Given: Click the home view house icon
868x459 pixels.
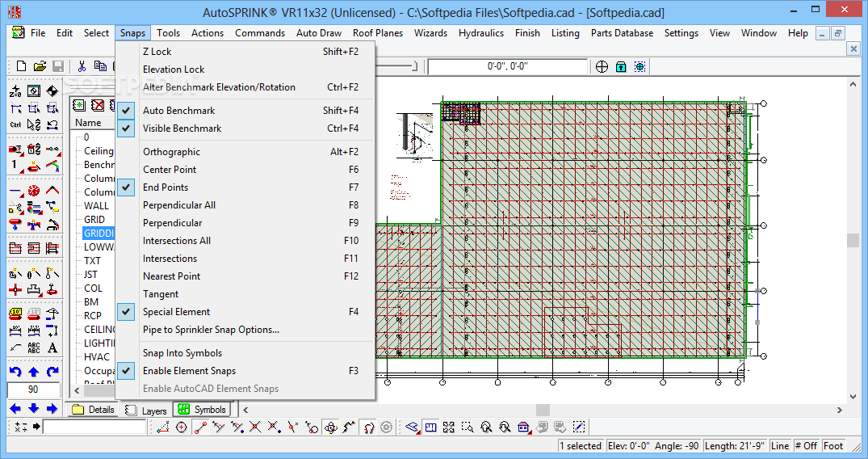Looking at the screenshot, I should [524, 427].
